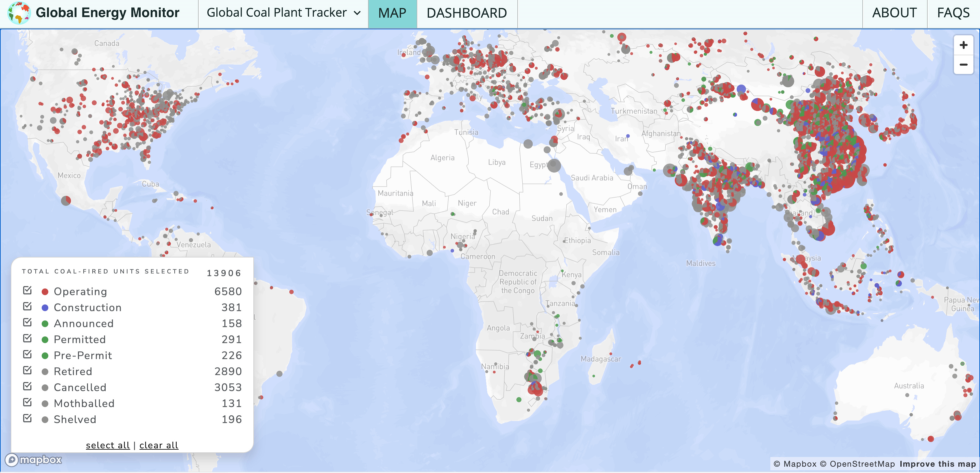Switch to the DASHBOARD tab
Image resolution: width=980 pixels, height=473 pixels.
(466, 13)
